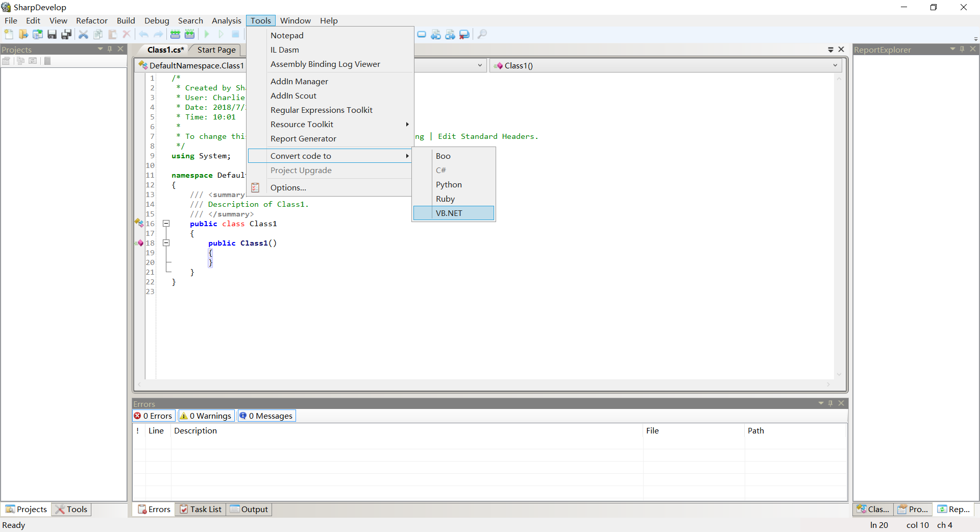Open the class selector dropdown arrow
This screenshot has width=980, height=532.
pos(480,65)
